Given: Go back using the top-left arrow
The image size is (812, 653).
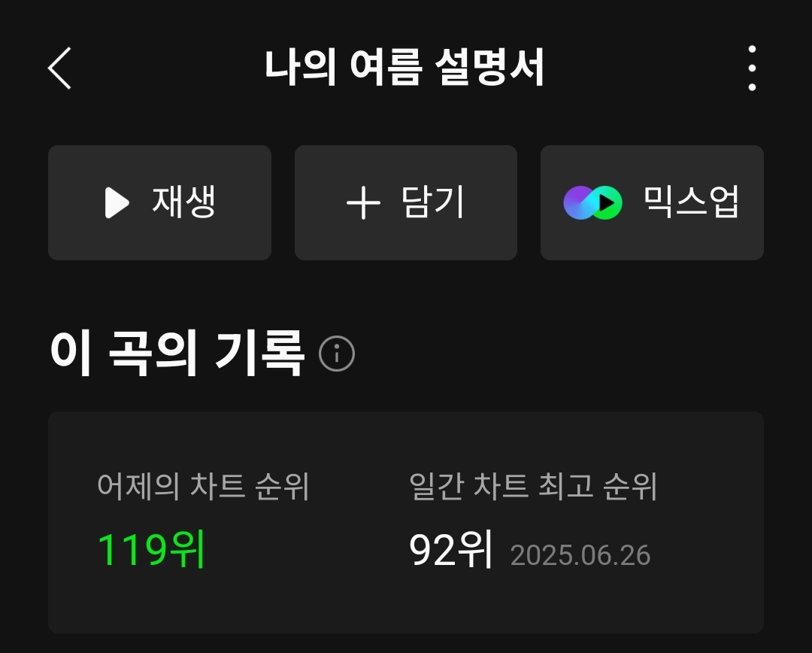Looking at the screenshot, I should tap(59, 68).
